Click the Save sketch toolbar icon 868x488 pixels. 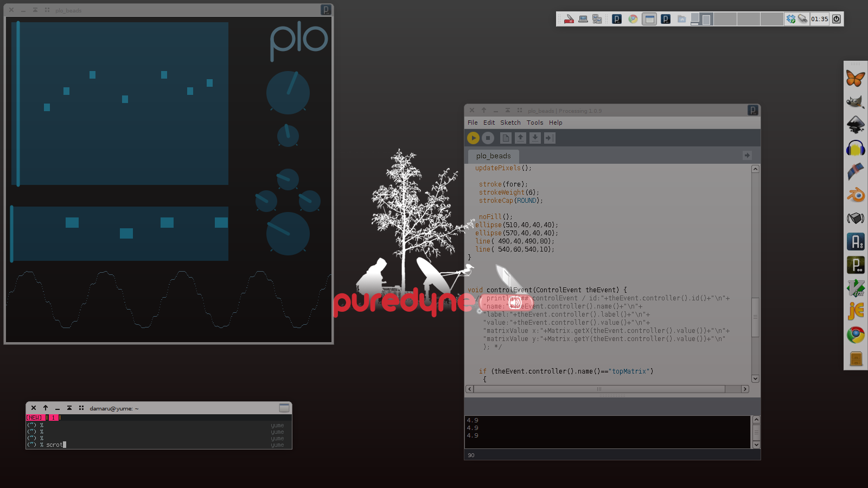coord(535,138)
